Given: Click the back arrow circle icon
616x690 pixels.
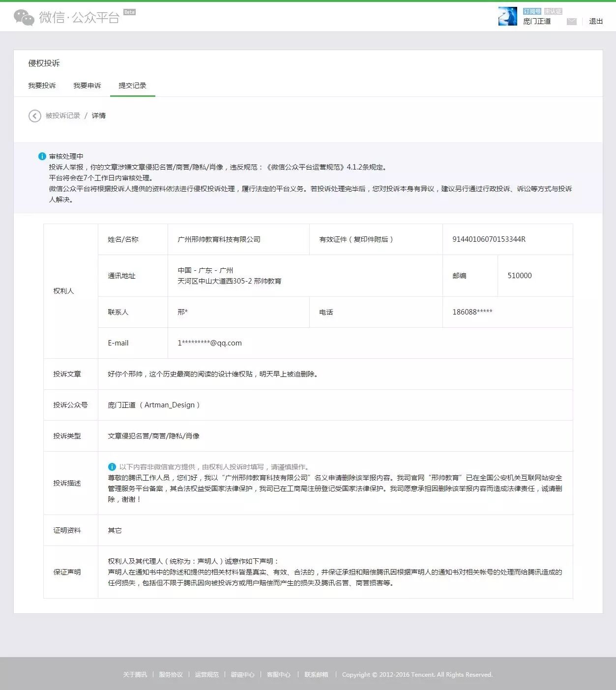Looking at the screenshot, I should coord(34,115).
